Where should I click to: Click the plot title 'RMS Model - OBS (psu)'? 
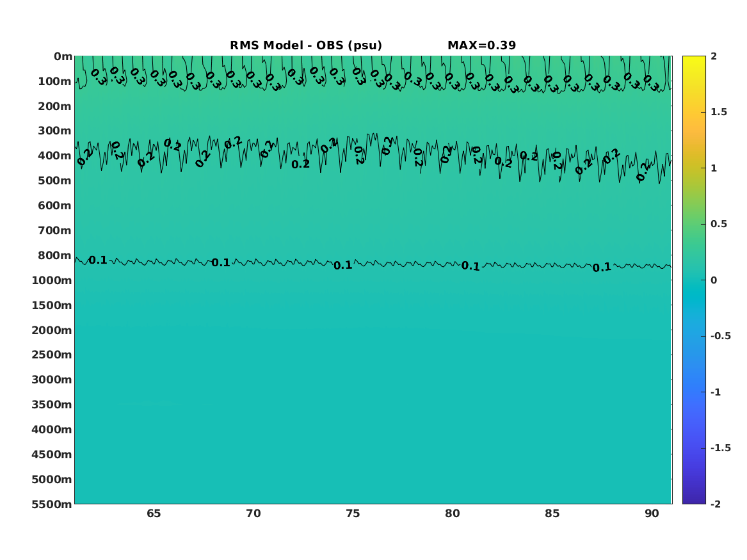click(x=306, y=45)
